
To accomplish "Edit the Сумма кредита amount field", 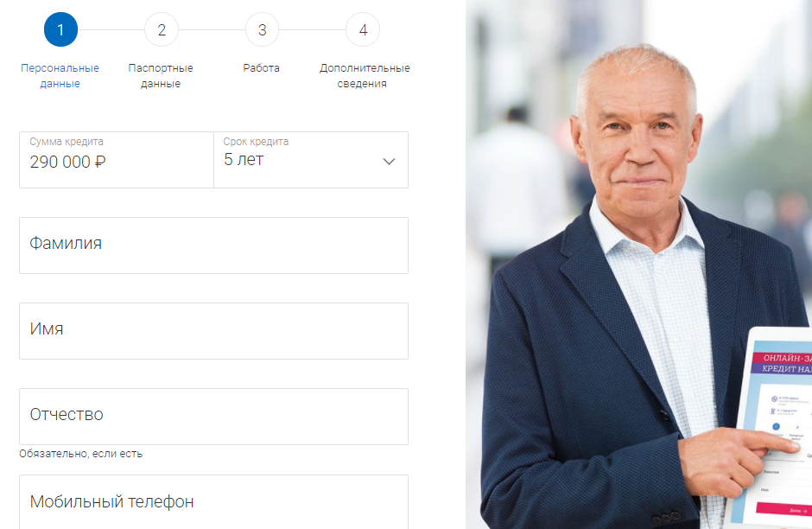I will pyautogui.click(x=117, y=160).
